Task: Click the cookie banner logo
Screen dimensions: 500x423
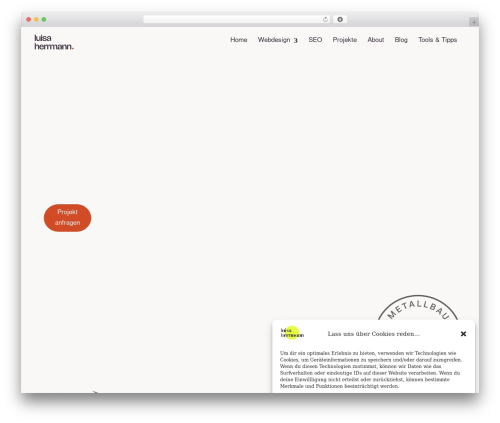Action: click(x=292, y=333)
